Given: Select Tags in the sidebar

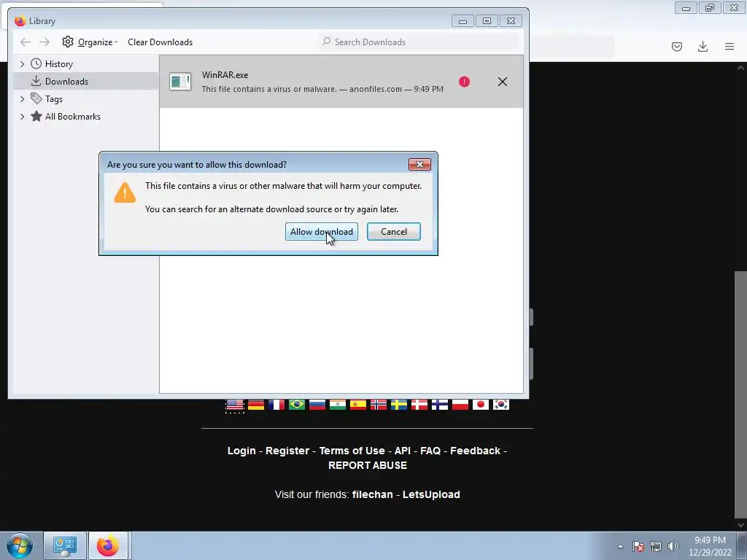Looking at the screenshot, I should tap(53, 99).
